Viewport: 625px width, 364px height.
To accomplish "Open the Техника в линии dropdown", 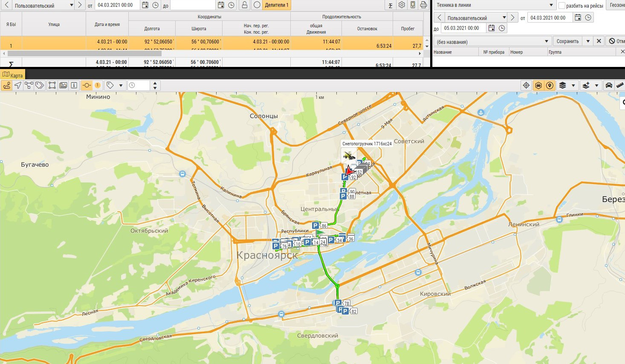I will [495, 5].
